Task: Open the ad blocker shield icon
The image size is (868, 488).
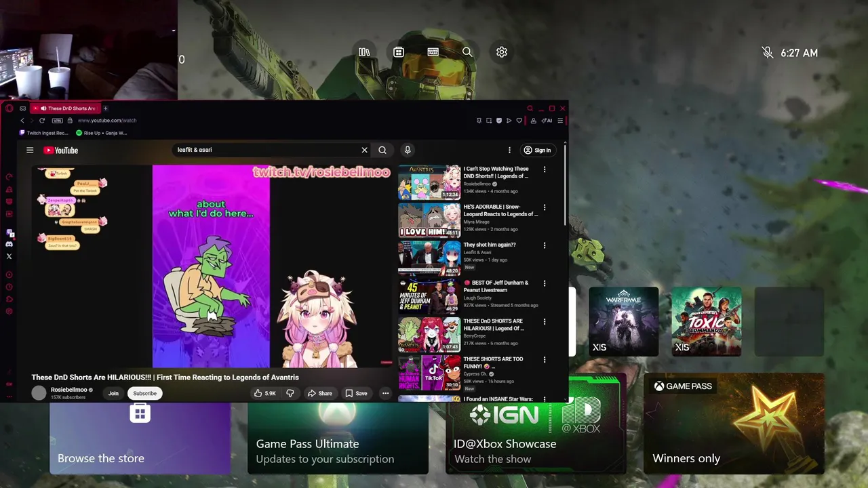Action: [x=499, y=121]
